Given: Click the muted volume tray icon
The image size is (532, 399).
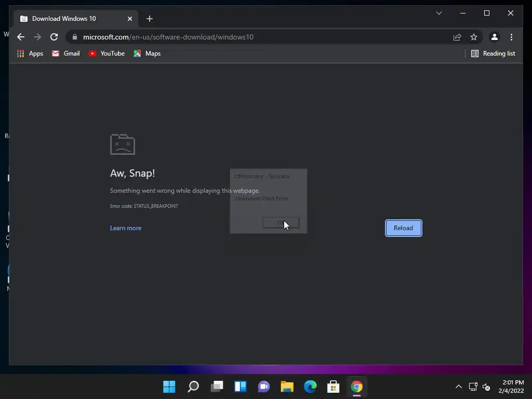Looking at the screenshot, I should pos(486,387).
